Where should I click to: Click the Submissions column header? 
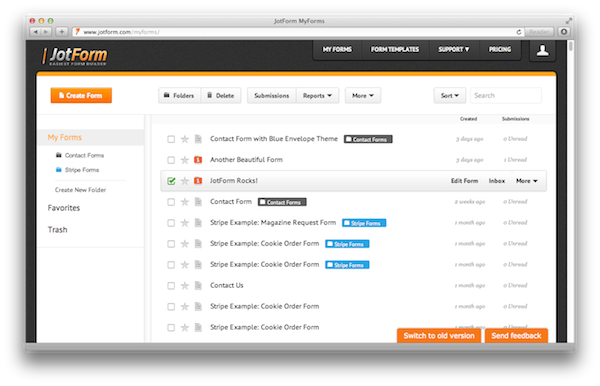point(515,119)
